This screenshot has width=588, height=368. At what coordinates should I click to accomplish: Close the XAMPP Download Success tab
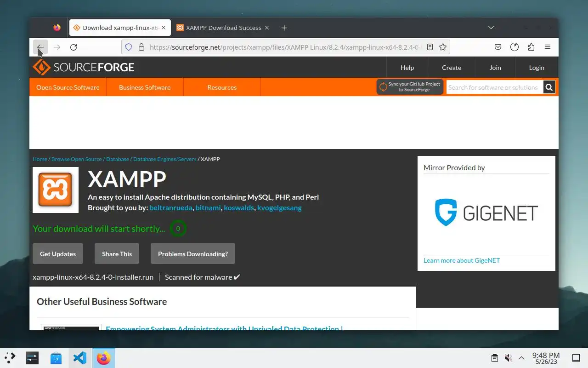click(x=268, y=28)
